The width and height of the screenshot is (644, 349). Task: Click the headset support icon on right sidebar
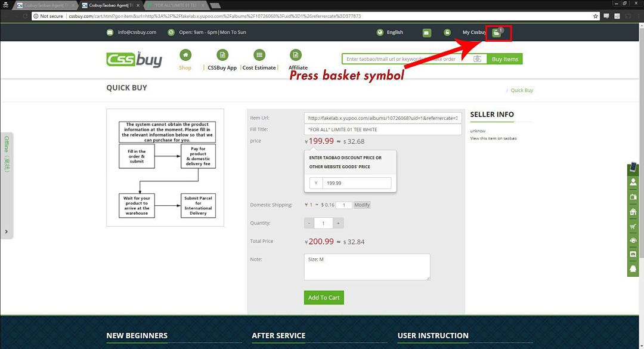[x=633, y=240]
